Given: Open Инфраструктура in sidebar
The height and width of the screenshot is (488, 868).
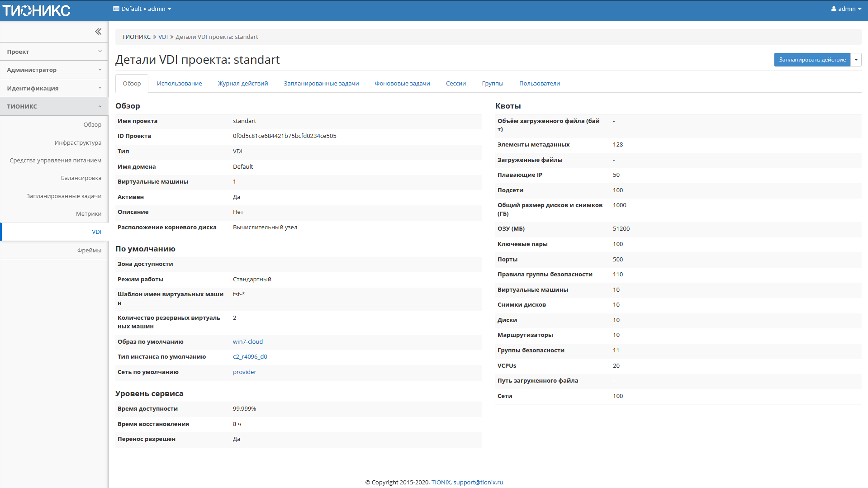Looking at the screenshot, I should click(78, 142).
